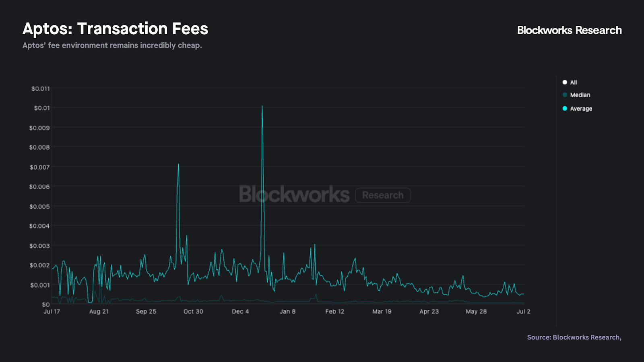
Task: Click the $0.003 y-axis label
Action: pos(39,246)
